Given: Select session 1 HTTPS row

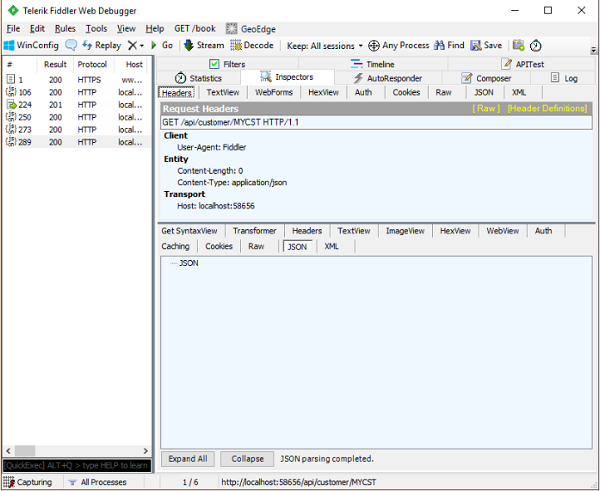Looking at the screenshot, I should [77, 80].
